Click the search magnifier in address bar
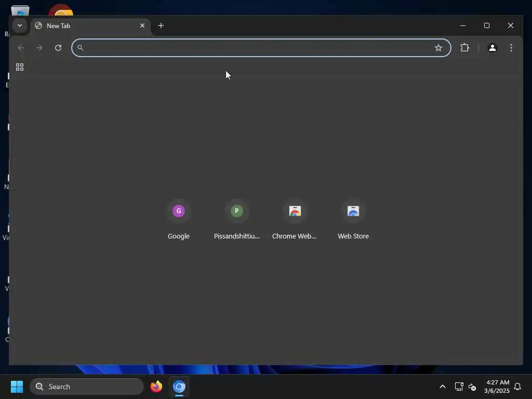This screenshot has height=399, width=532. (x=80, y=48)
